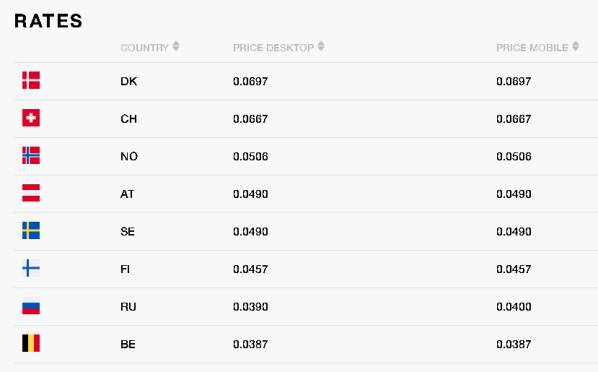
Task: Click the RATES heading
Action: [48, 21]
